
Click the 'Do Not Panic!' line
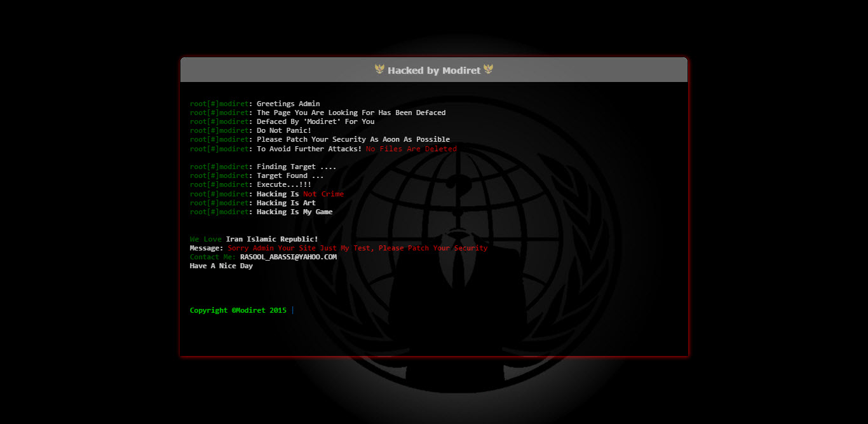(284, 130)
